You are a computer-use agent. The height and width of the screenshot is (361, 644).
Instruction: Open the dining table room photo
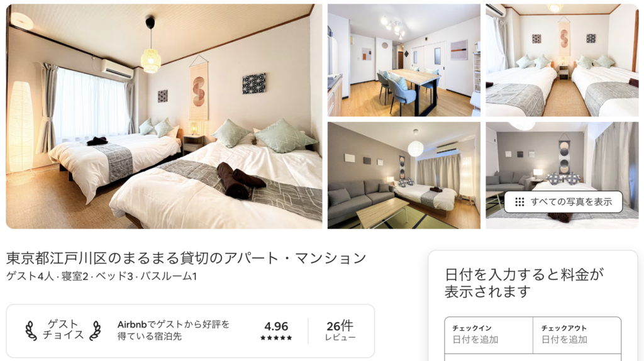click(404, 60)
